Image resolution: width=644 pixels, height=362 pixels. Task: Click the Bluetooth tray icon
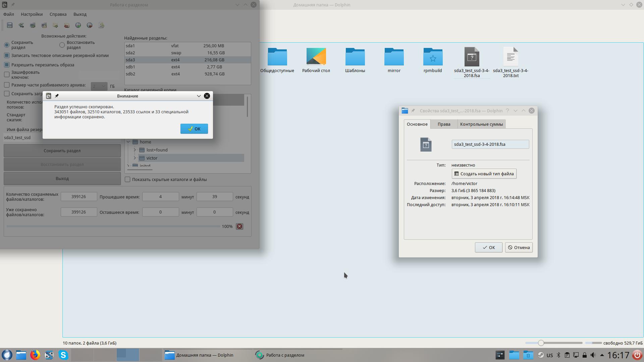tap(558, 355)
